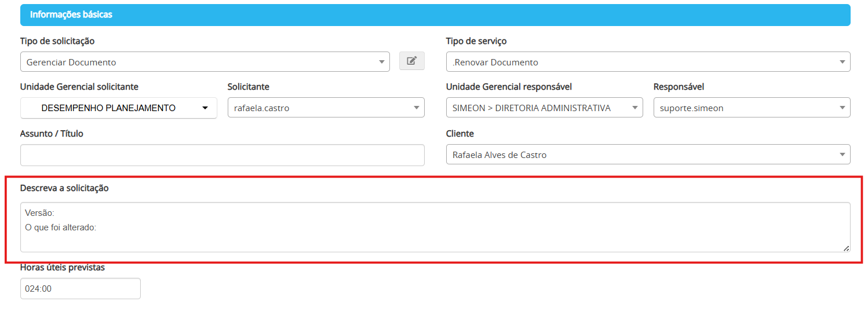Expand the SIMEON > DIRETORIA ADMINISTRATIVA dropdown
This screenshot has height=316, width=868.
(544, 108)
